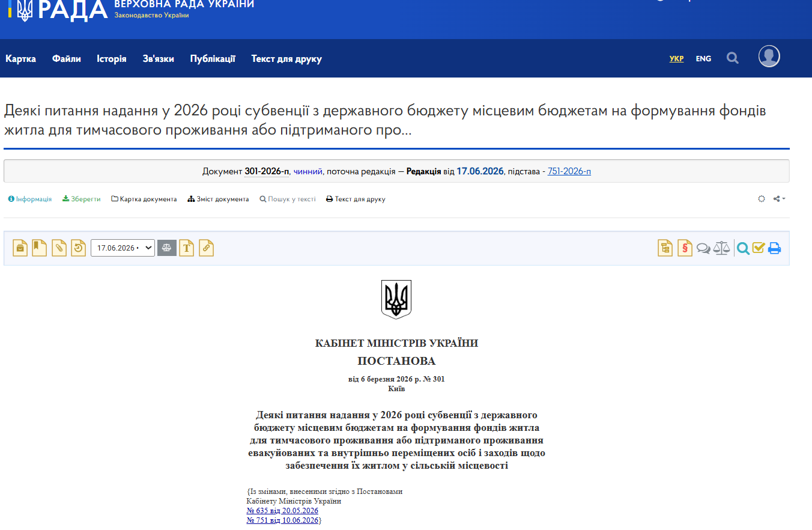Viewport: 812px width, 530px height.
Task: Click the sun-shaped theme toggle icon
Action: 762,199
